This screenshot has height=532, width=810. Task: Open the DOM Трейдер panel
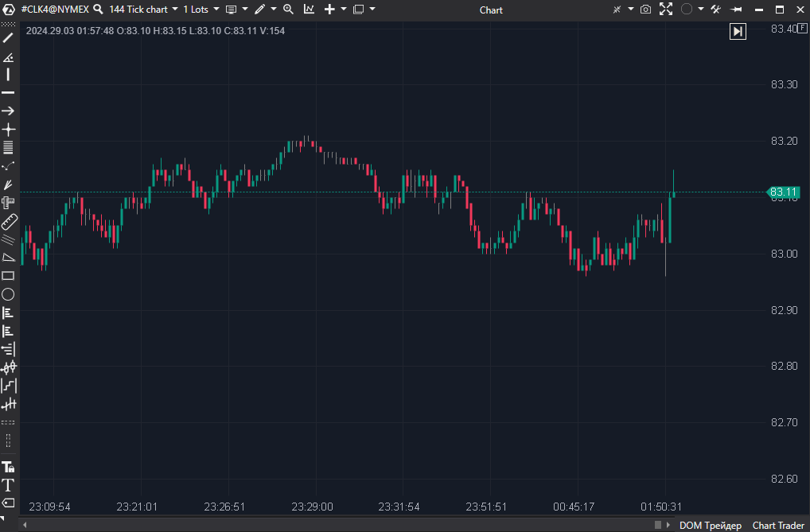(x=710, y=525)
